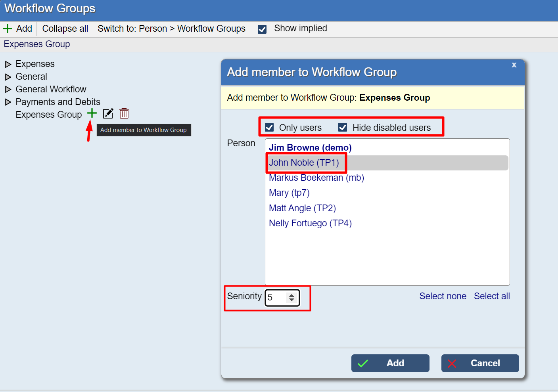
Task: Click the Add toolbar button with plus icon
Action: point(18,29)
